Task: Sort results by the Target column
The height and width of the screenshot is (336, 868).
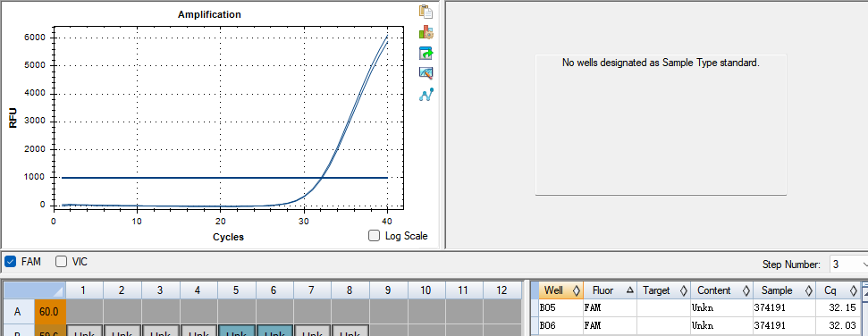Action: pos(663,290)
